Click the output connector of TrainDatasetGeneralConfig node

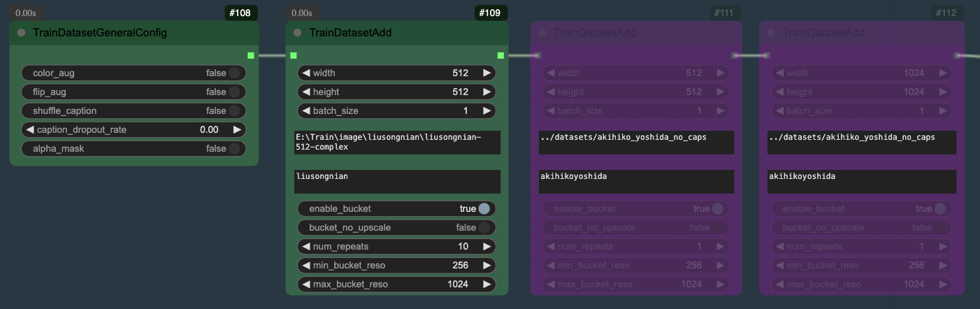(251, 55)
